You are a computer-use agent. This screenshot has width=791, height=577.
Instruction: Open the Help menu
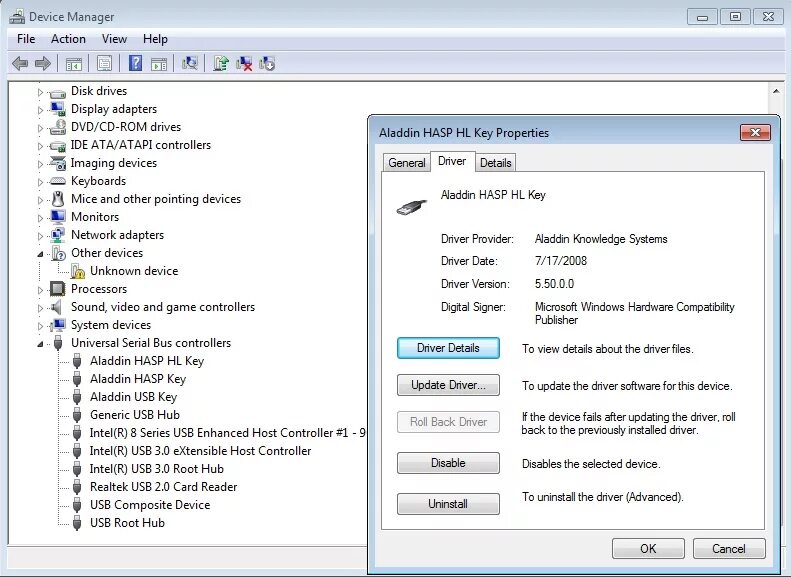[x=155, y=39]
